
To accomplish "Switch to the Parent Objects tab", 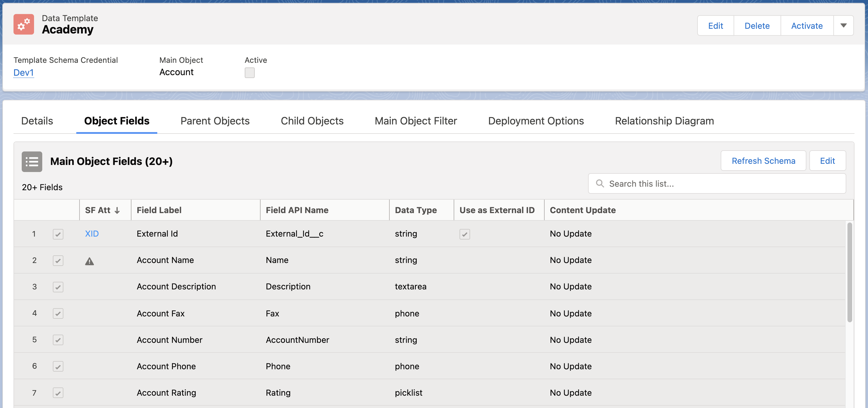I will pos(215,121).
